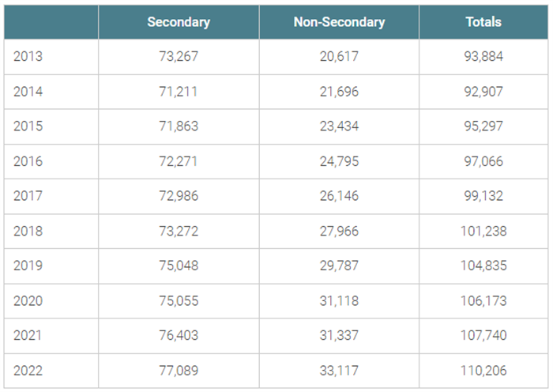Select the 2015 row label
This screenshot has height=392, width=553.
point(28,126)
